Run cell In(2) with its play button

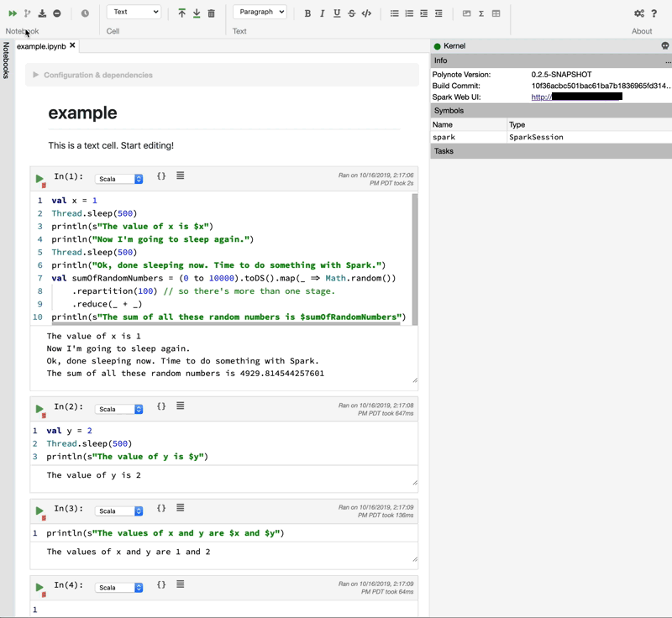[39, 409]
